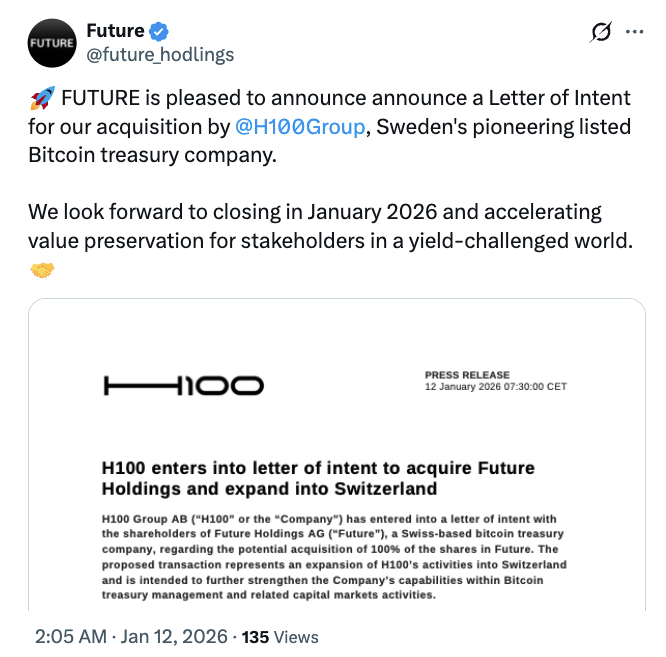
Task: Click the 'Bitcoin treasury company' text line
Action: pyautogui.click(x=150, y=156)
